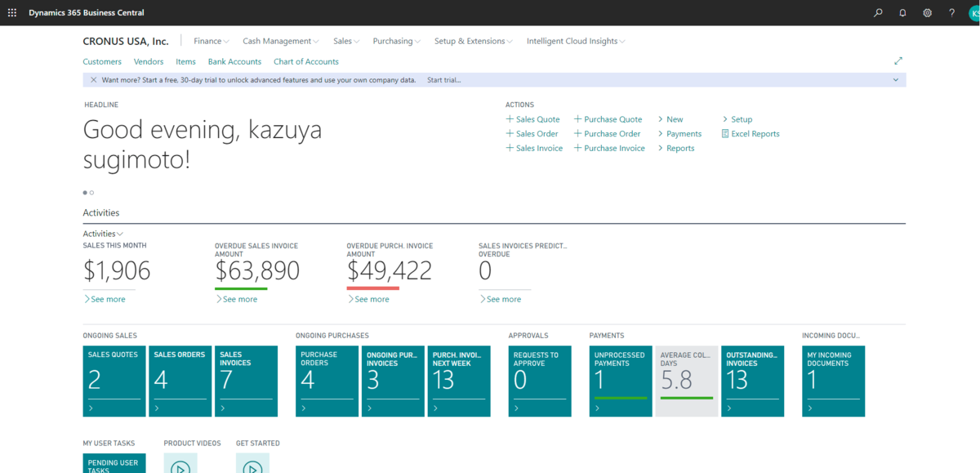Open the Sales Invoices tile
The image size is (980, 473).
pyautogui.click(x=246, y=382)
